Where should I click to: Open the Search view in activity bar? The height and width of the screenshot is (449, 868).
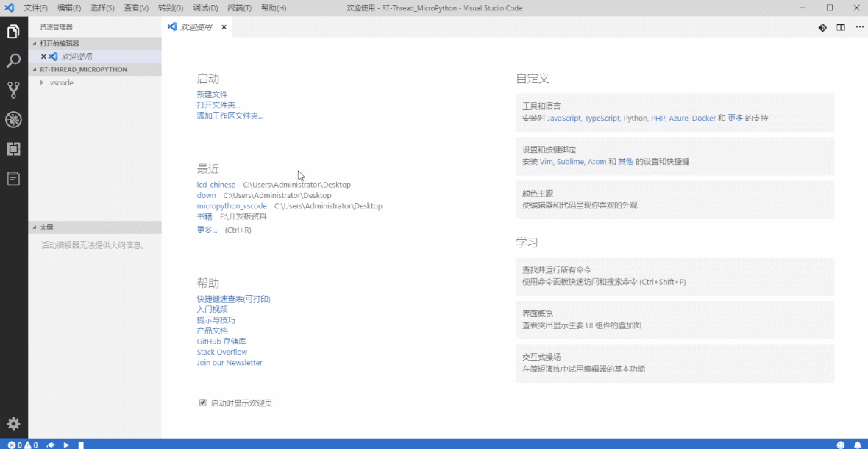point(13,61)
